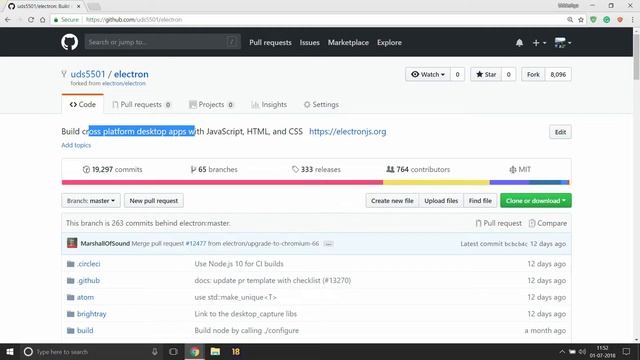The height and width of the screenshot is (360, 640).
Task: Open the uds5501 owner link
Action: [88, 74]
